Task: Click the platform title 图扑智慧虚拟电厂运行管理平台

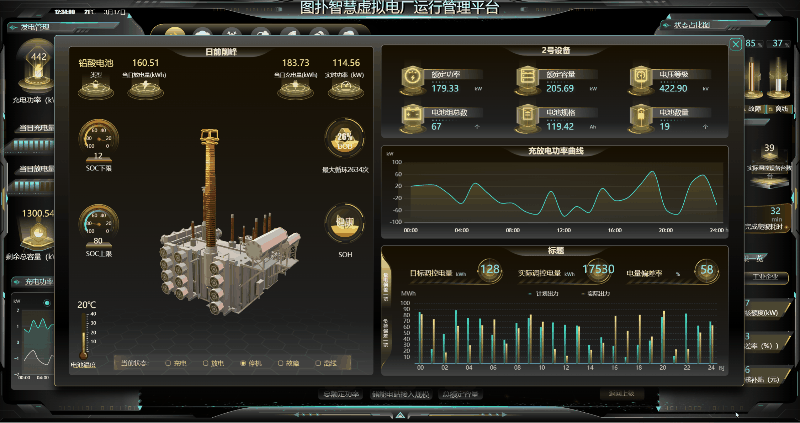Action: tap(399, 7)
